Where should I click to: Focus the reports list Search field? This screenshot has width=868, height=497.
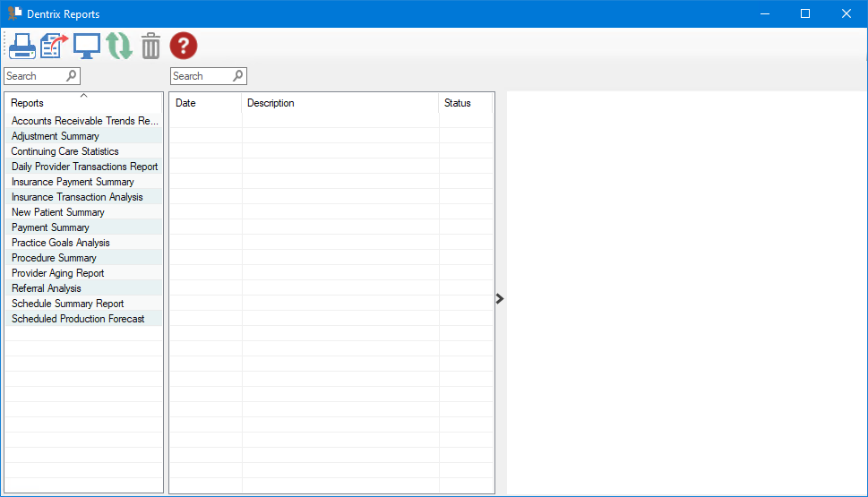click(x=34, y=76)
